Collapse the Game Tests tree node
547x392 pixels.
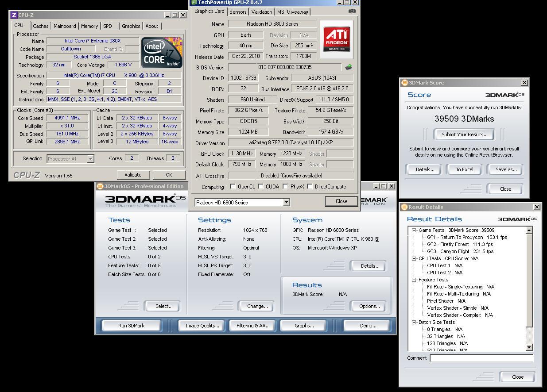click(x=414, y=230)
